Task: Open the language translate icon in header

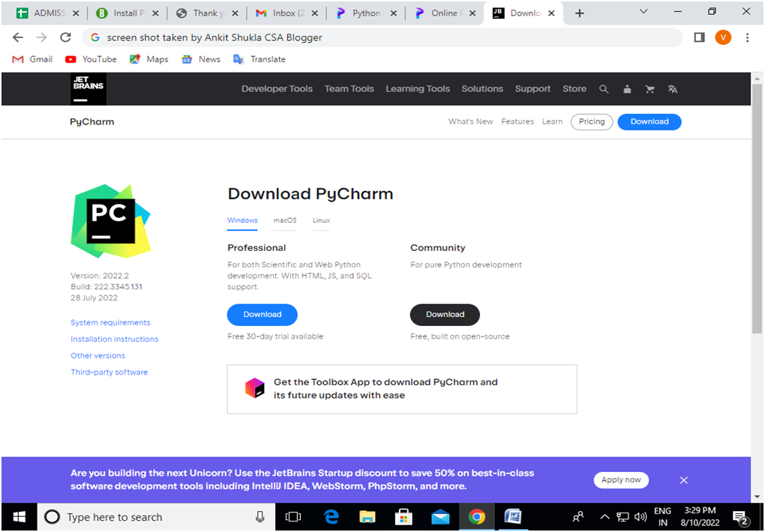Action: [x=673, y=89]
